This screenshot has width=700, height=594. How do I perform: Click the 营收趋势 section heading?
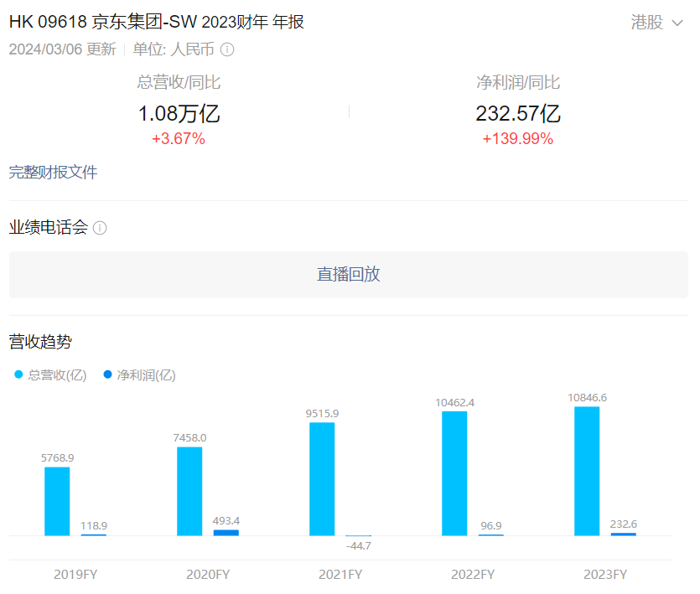(x=40, y=342)
